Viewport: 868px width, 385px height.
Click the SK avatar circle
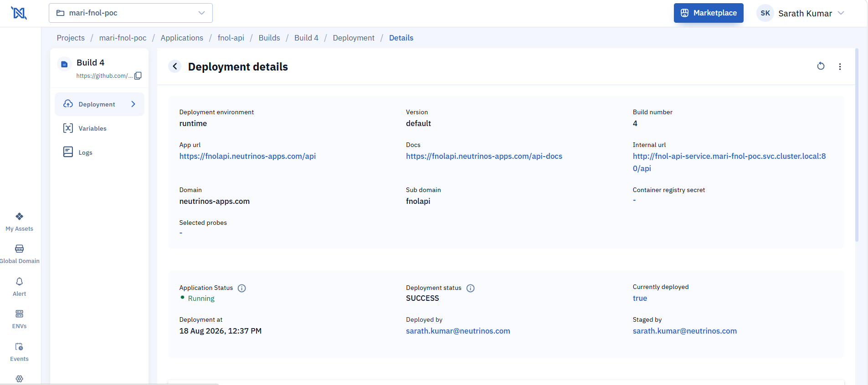pos(765,13)
